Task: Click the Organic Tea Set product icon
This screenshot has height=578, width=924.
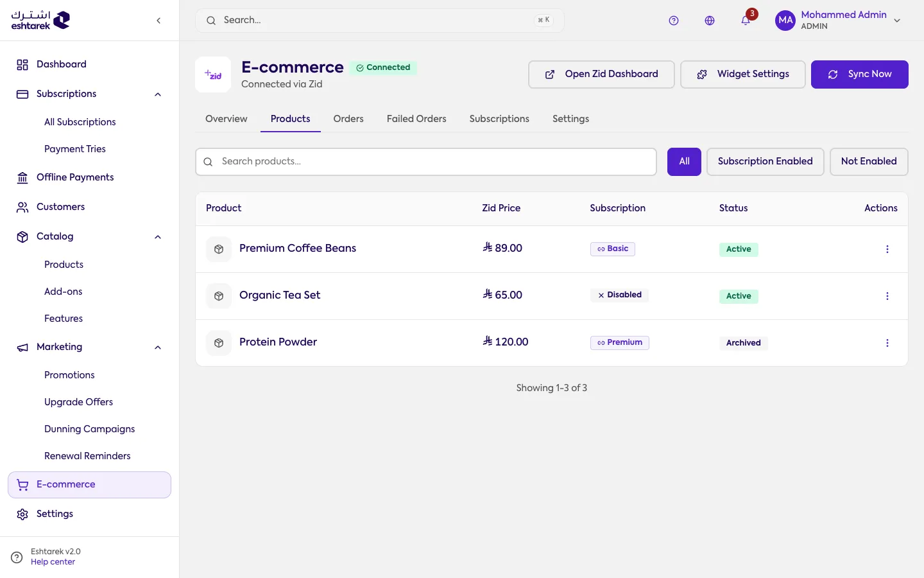Action: 219,296
